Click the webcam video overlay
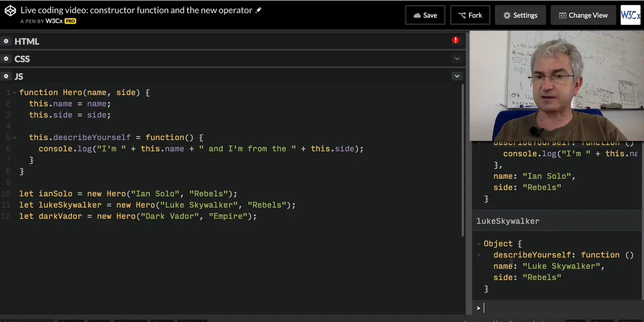 click(x=557, y=86)
